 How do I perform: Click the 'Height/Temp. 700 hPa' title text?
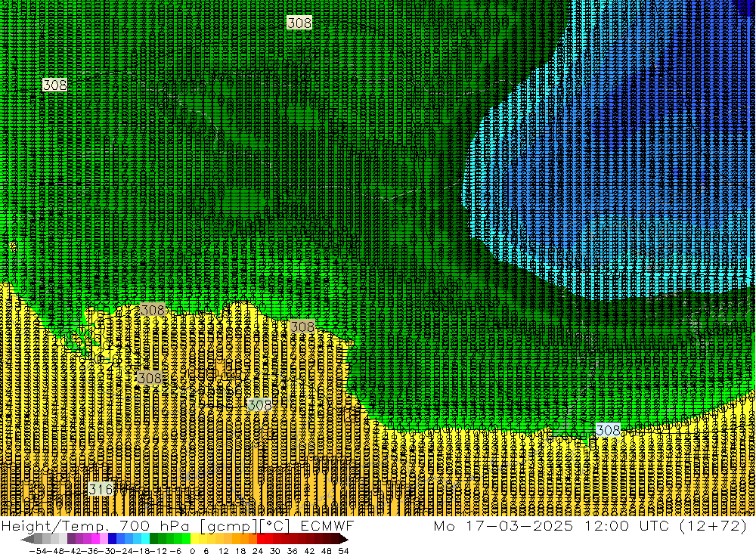tap(97, 525)
